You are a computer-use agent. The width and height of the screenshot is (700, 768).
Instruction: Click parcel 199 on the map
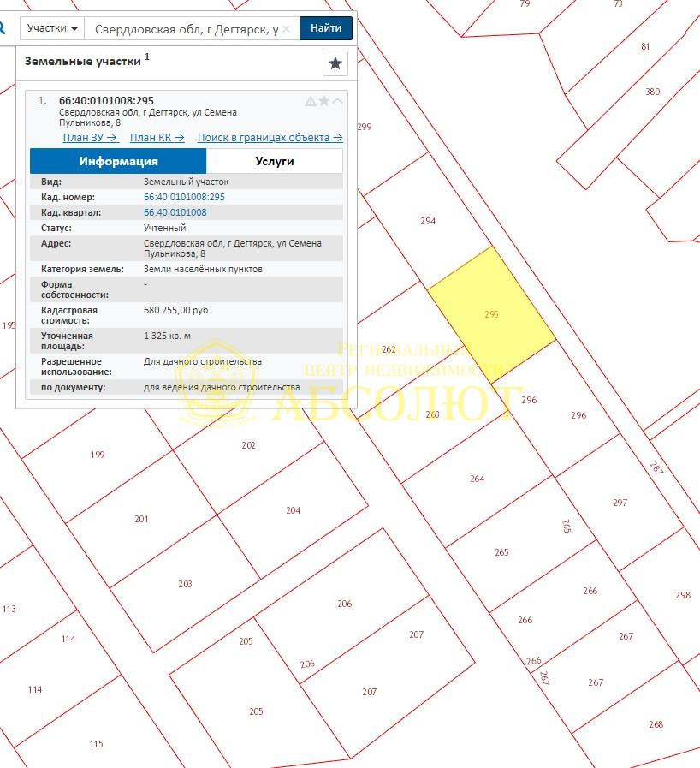tap(98, 455)
